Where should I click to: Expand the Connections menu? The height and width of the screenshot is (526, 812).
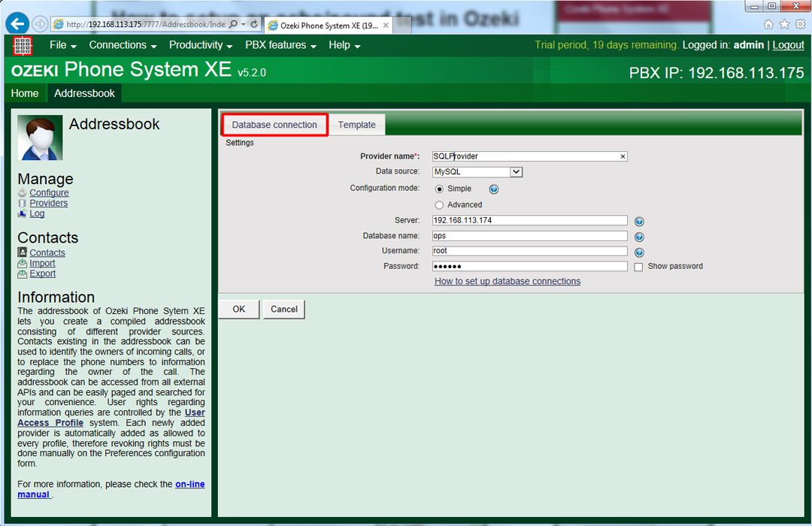[x=123, y=45]
